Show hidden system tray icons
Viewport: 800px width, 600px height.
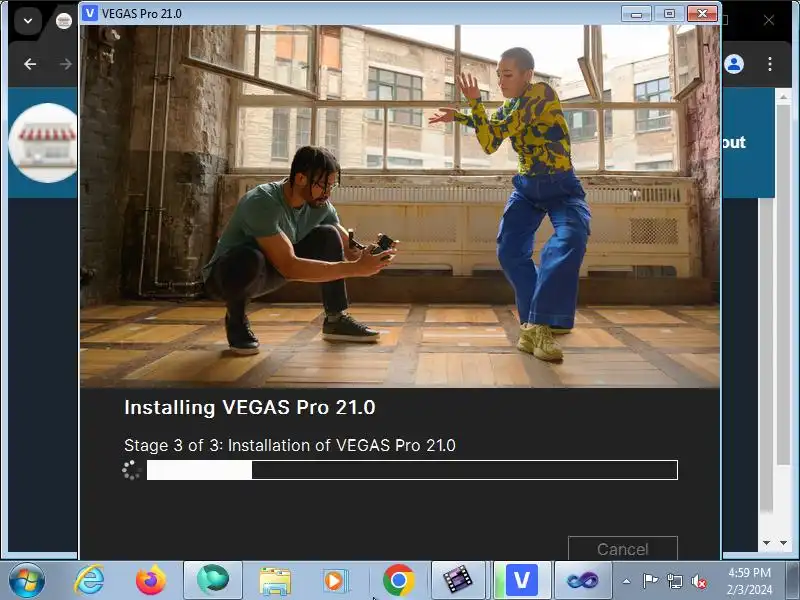point(627,581)
